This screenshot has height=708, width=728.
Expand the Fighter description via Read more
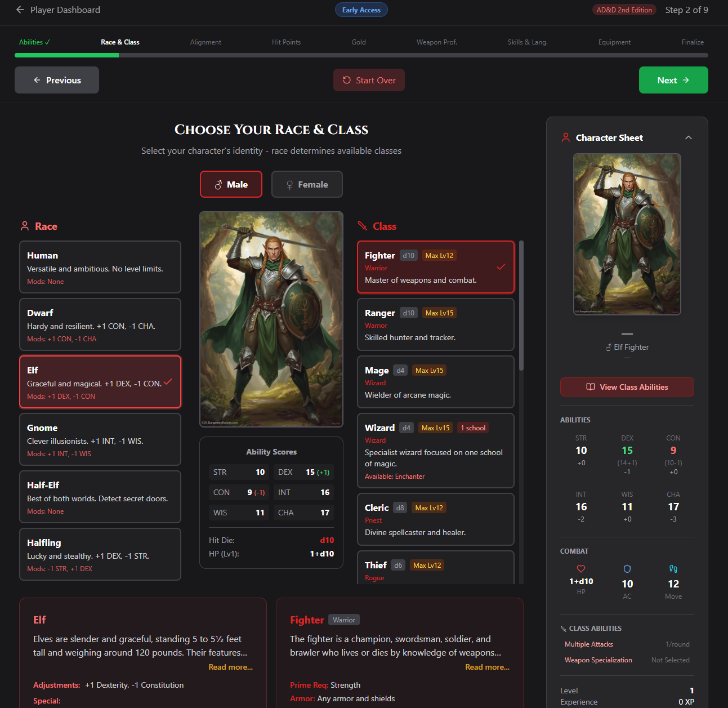(486, 666)
